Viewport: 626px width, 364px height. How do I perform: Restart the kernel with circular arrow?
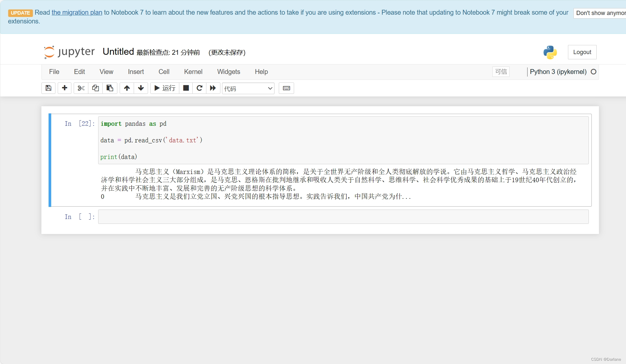pos(200,88)
